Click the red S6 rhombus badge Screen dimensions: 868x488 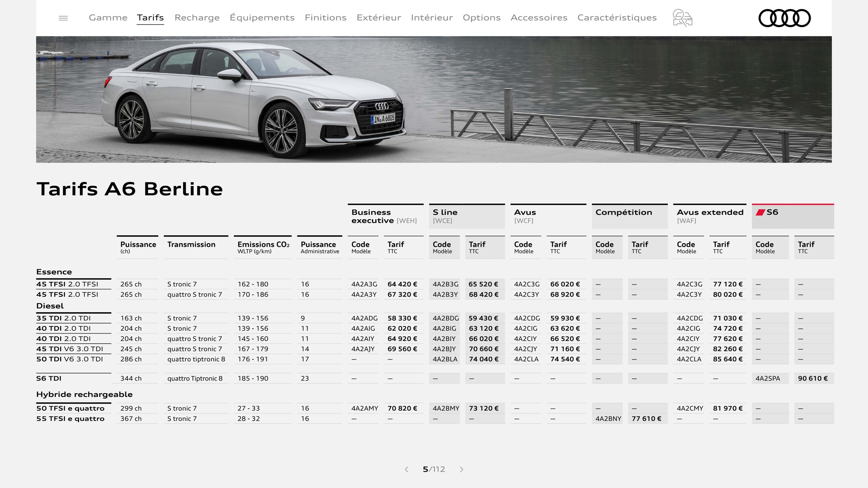coord(760,212)
